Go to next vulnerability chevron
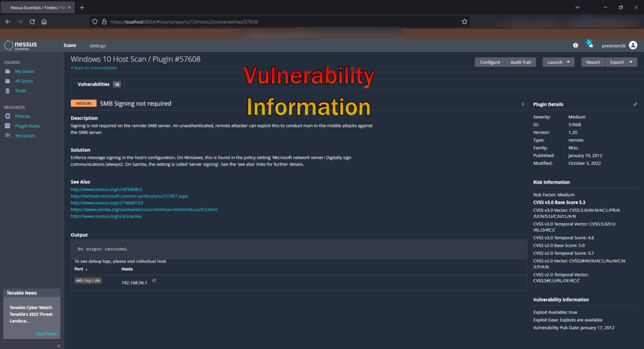 tap(522, 104)
